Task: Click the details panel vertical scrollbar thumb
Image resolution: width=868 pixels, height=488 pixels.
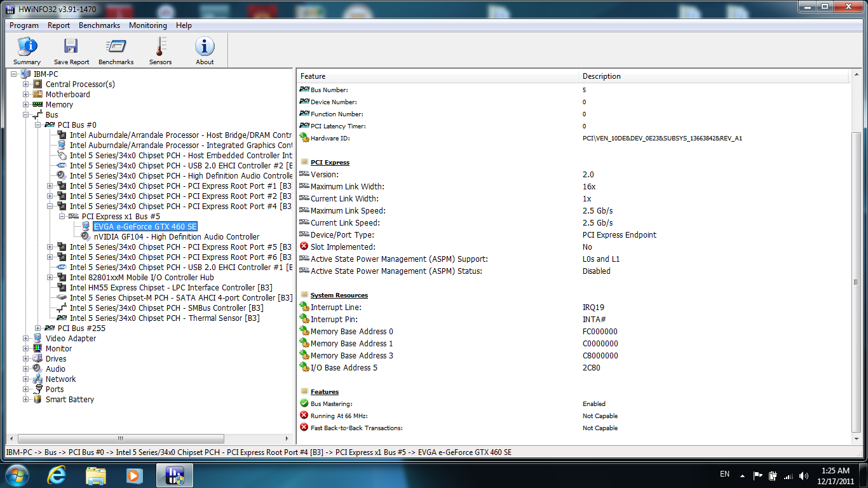Action: (856, 281)
